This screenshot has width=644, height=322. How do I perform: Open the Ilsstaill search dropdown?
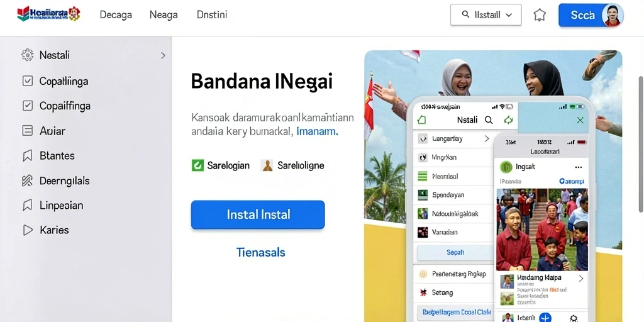click(486, 15)
